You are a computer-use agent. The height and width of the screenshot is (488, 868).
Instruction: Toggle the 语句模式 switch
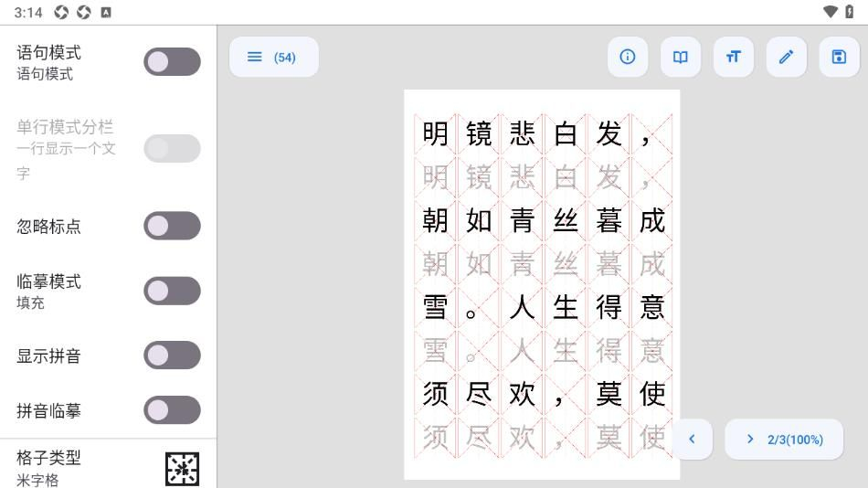172,62
